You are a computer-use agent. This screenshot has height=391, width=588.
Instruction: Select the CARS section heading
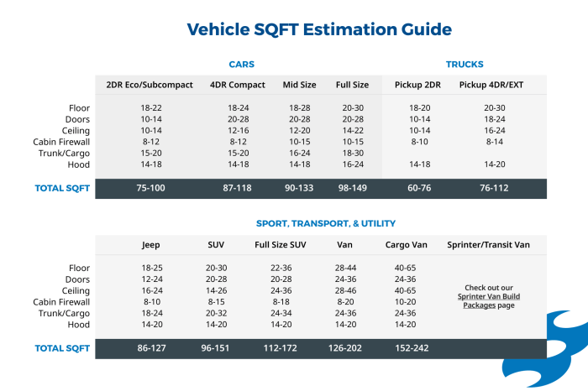[x=242, y=65]
